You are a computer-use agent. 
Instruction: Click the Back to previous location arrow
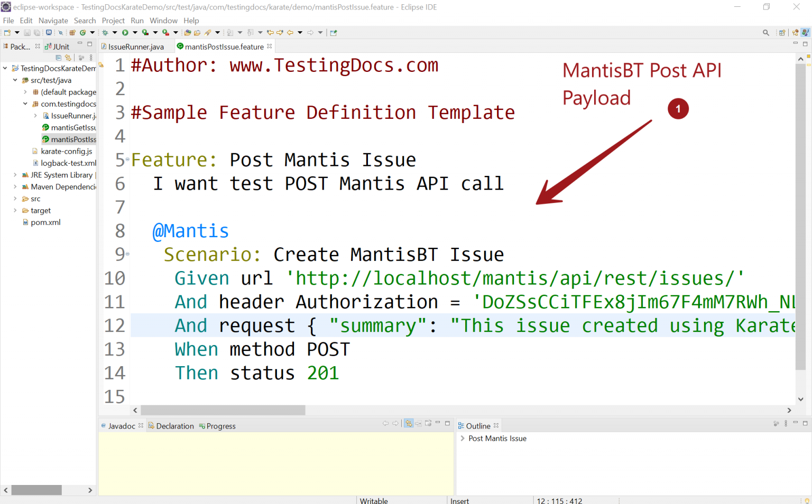[x=290, y=33]
